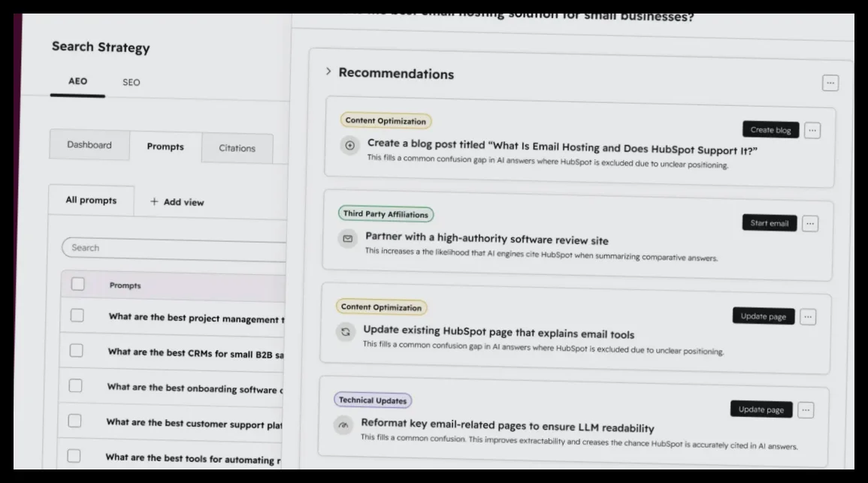
Task: Click the plus icon in Add view
Action: 155,202
